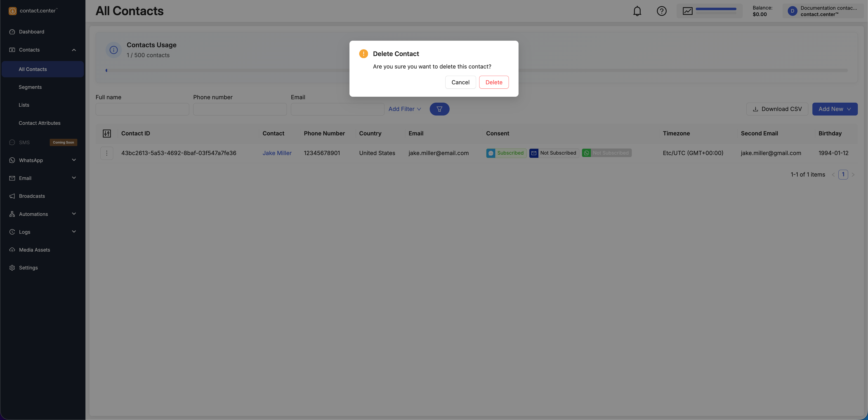The width and height of the screenshot is (868, 420).
Task: Click the email Not Subscribed consent badge
Action: (x=554, y=153)
